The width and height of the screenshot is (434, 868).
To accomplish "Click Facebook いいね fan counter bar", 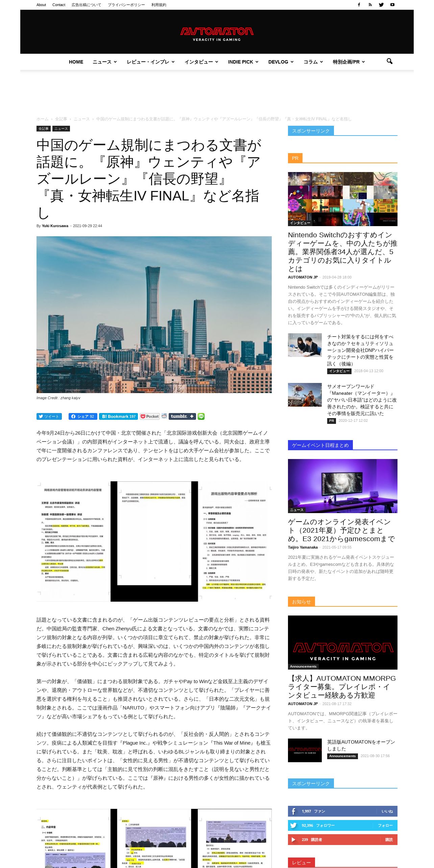I will [x=343, y=811].
